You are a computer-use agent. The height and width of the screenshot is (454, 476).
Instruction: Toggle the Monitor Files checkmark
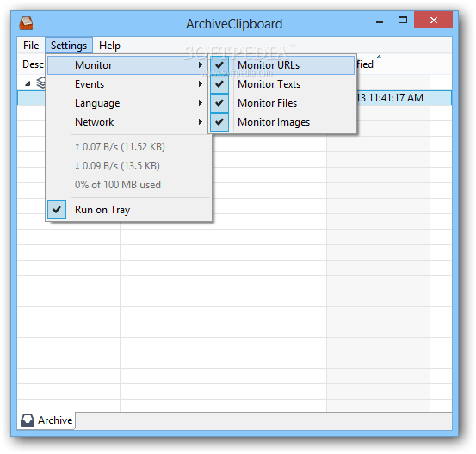coord(219,103)
